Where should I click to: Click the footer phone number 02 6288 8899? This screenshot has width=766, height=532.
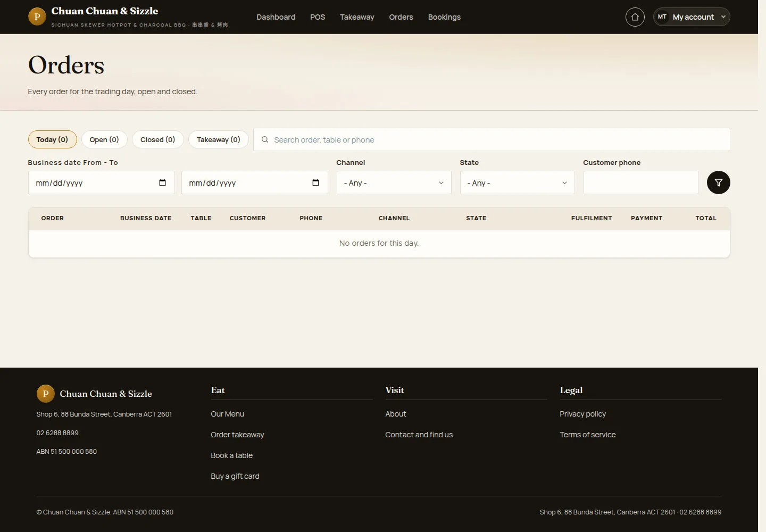(x=57, y=433)
